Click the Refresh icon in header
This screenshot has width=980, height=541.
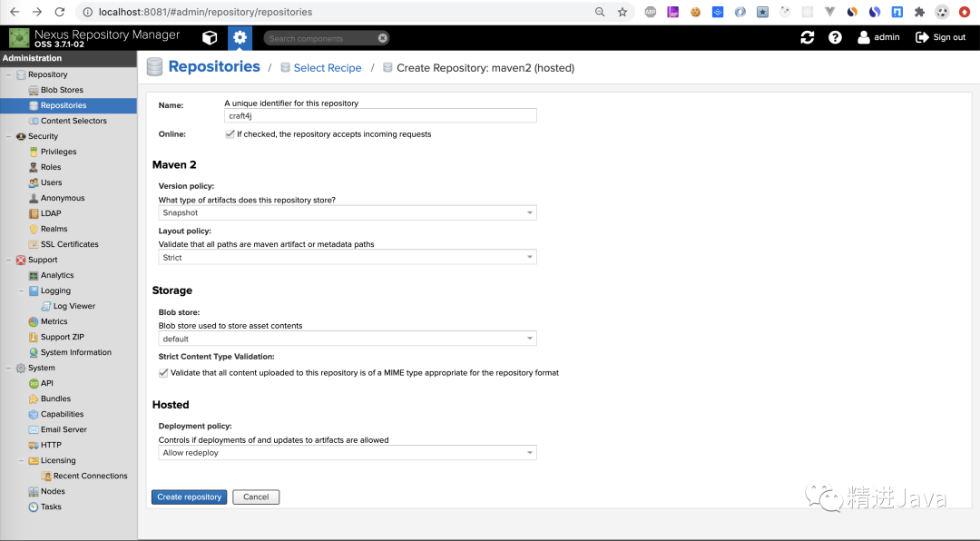point(807,37)
